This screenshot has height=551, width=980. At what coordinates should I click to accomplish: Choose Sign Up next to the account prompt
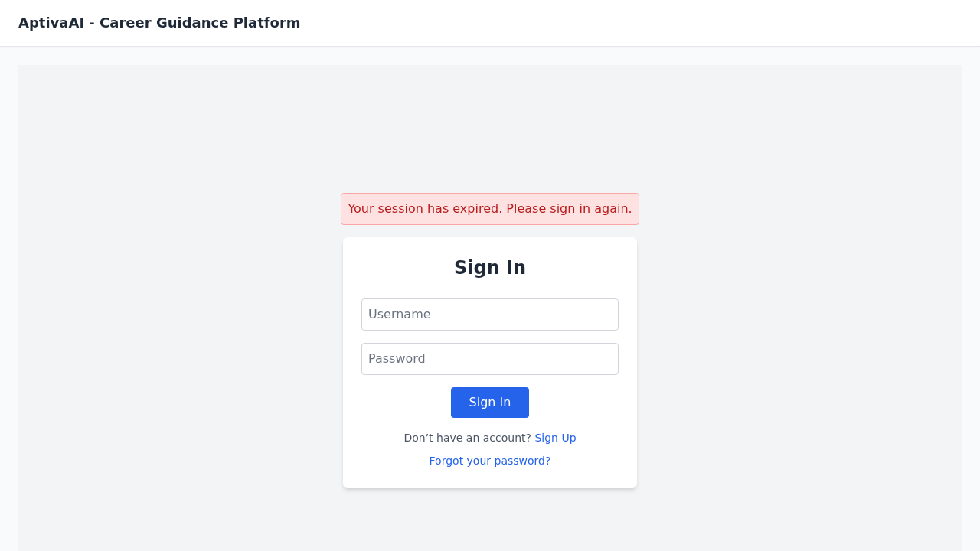pyautogui.click(x=555, y=438)
